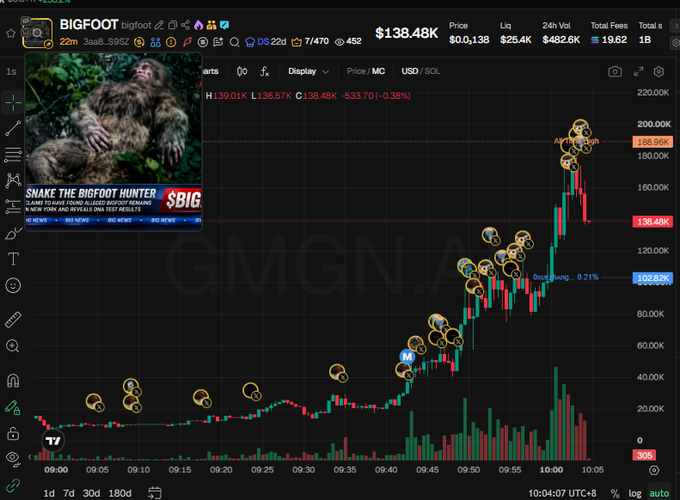Take a chart snapshot with camera icon
680x500 pixels.
[615, 72]
